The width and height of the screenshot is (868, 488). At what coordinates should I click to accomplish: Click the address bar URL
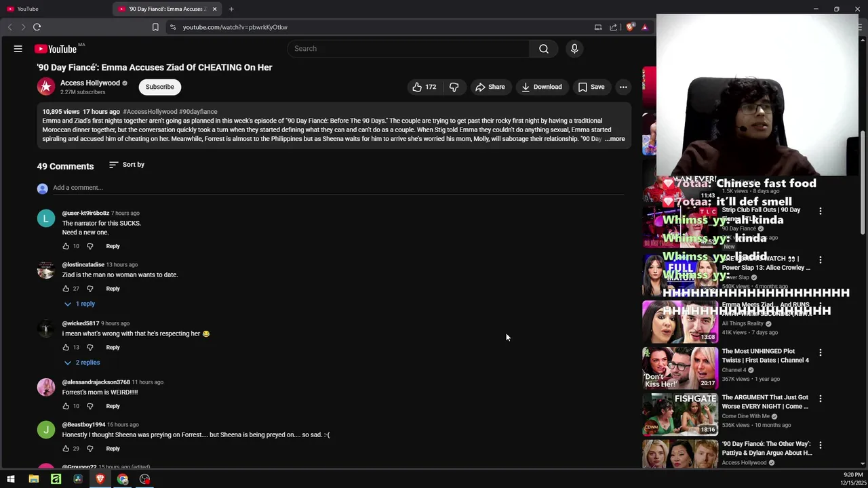(235, 27)
